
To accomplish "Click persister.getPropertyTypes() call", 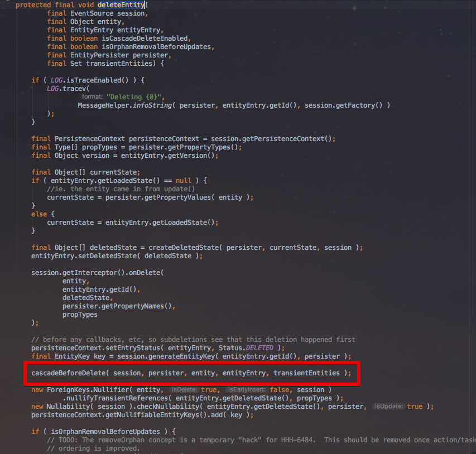I will pos(184,147).
